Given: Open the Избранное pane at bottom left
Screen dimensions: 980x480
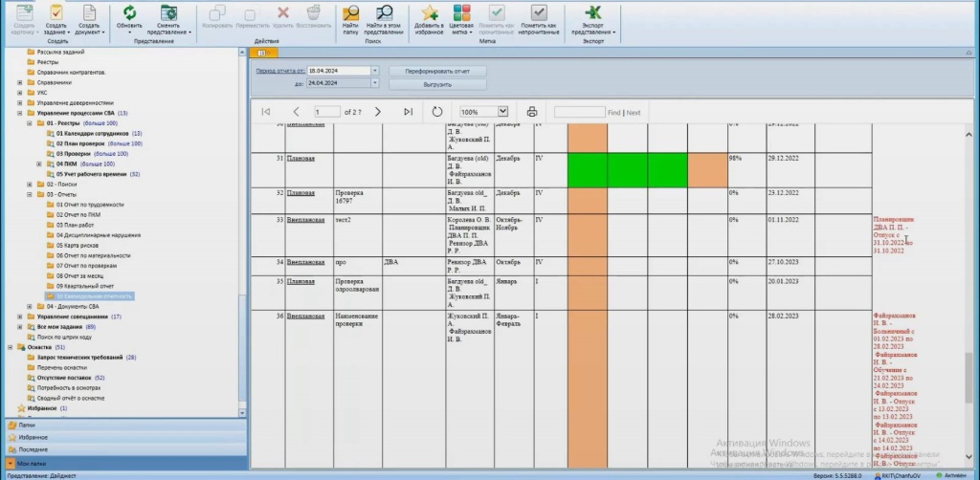Looking at the screenshot, I should (33, 436).
